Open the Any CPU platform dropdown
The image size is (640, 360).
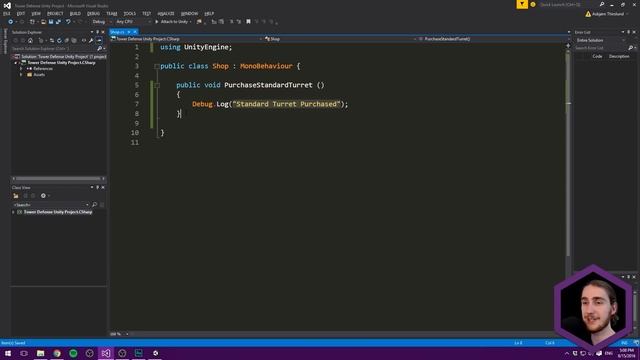pyautogui.click(x=133, y=22)
